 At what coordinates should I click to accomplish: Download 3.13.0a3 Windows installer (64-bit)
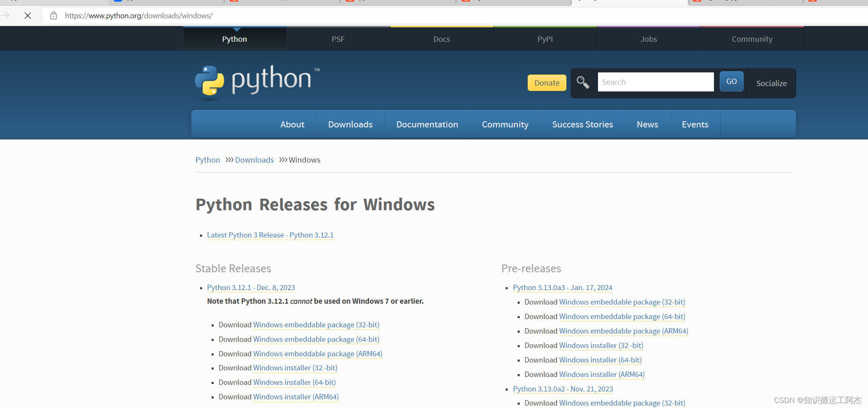click(600, 360)
